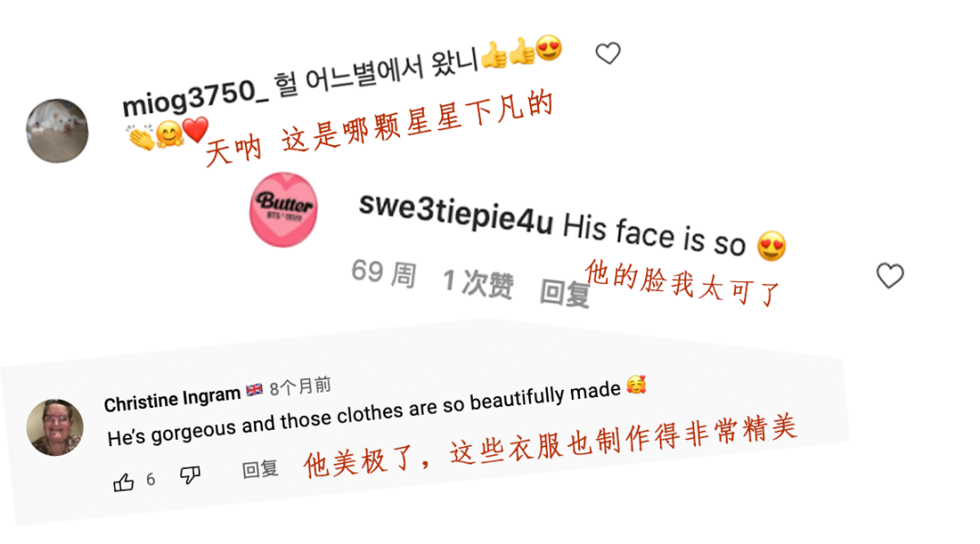Open miog3750_ profile avatar
980x544 pixels.
click(57, 131)
